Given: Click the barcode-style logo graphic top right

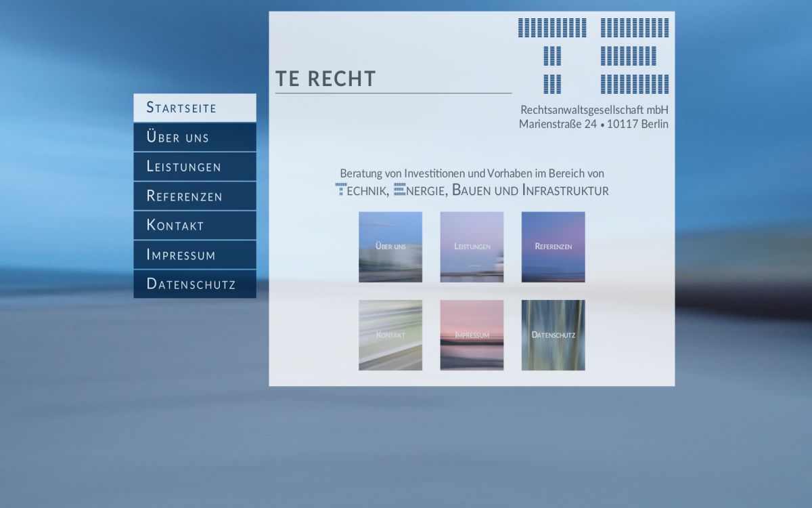Looking at the screenshot, I should click(x=593, y=54).
